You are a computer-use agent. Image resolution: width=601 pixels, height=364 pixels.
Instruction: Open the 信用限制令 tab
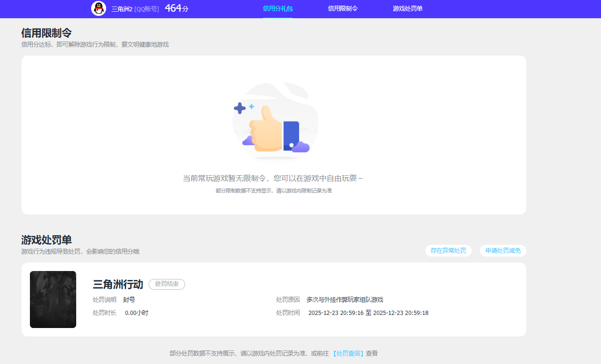[x=343, y=8]
